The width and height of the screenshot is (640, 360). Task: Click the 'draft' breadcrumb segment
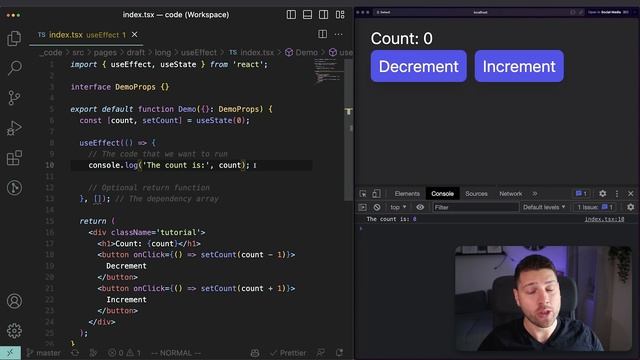coord(136,53)
